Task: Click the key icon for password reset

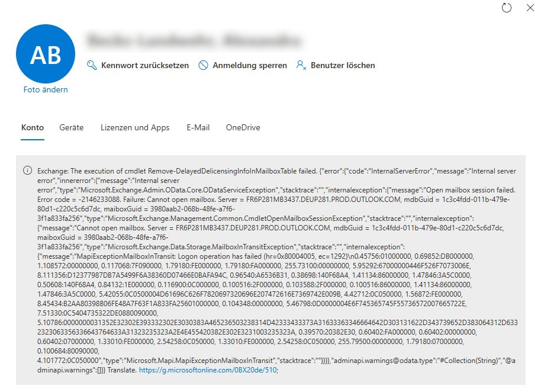Action: pos(92,65)
